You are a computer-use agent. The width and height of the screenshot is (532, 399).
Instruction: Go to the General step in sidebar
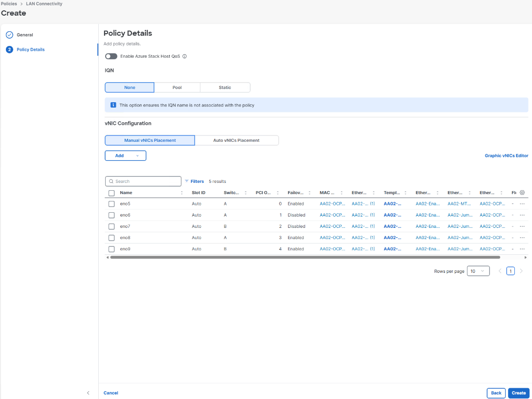(x=25, y=35)
